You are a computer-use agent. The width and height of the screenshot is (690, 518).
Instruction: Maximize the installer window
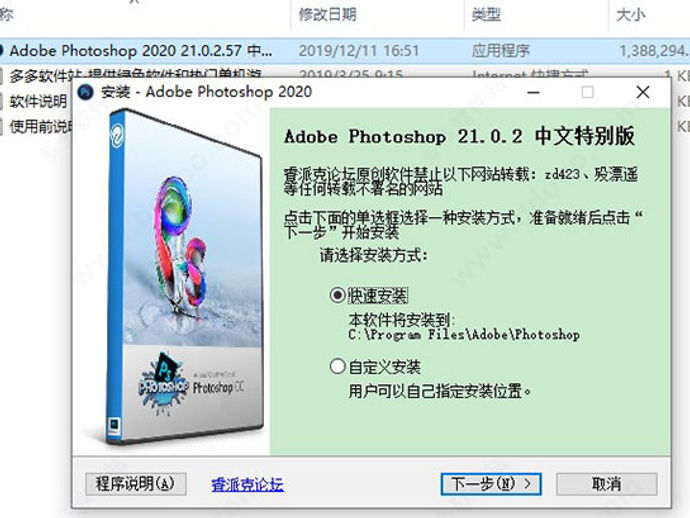point(587,92)
